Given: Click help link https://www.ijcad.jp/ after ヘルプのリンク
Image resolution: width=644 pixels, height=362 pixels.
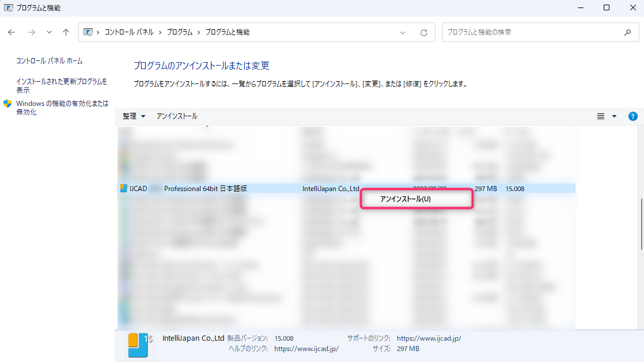Looking at the screenshot, I should click(306, 348).
